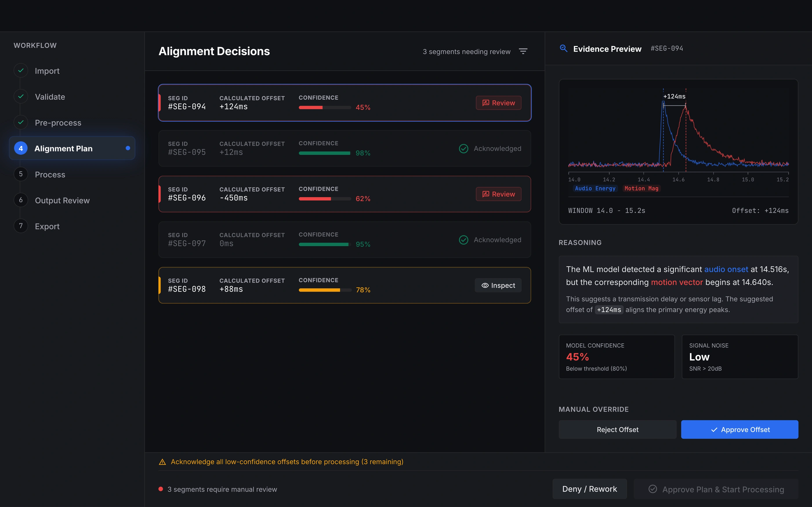812x507 pixels.
Task: Open the Alignment Plan workflow step
Action: click(72, 148)
